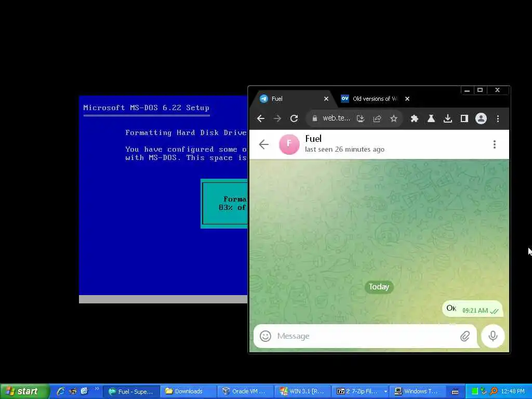Open the emoji picker
532x399 pixels.
(265, 336)
